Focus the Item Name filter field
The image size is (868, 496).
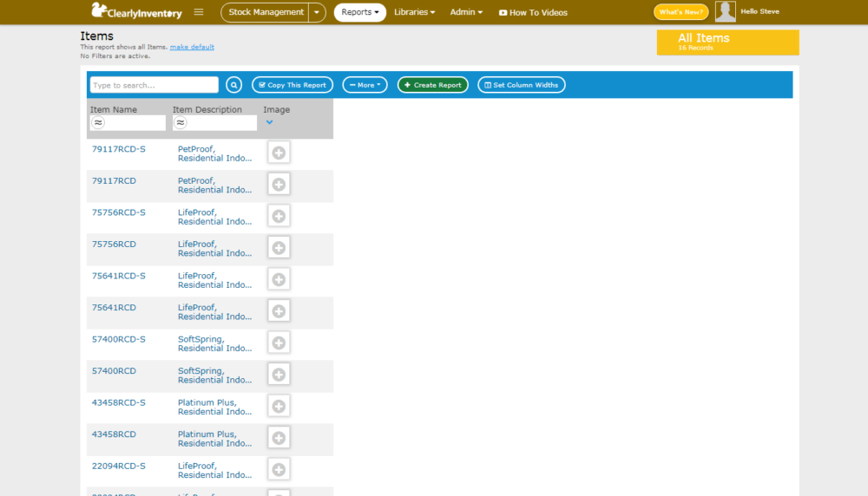pyautogui.click(x=128, y=123)
